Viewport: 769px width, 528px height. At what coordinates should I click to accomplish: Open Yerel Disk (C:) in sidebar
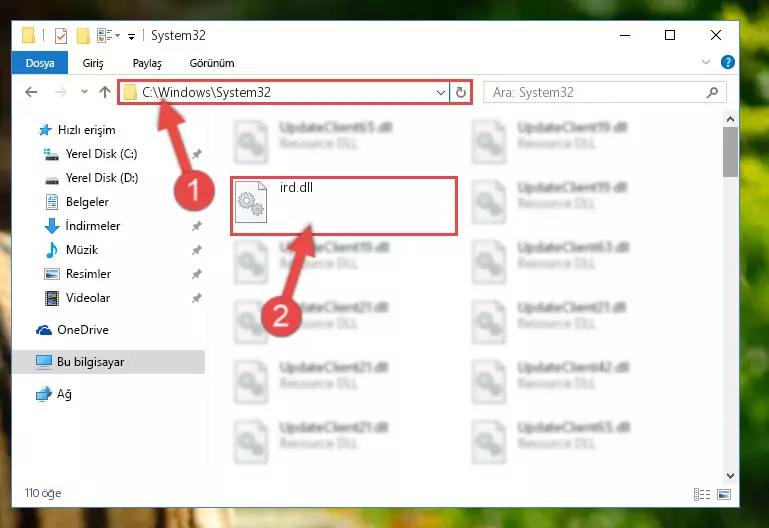pyautogui.click(x=101, y=154)
